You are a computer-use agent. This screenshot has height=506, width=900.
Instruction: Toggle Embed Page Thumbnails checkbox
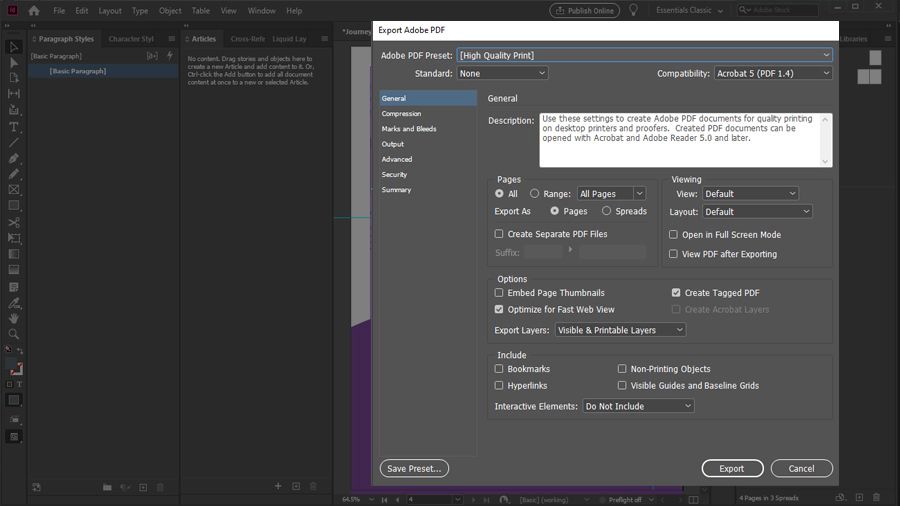tap(499, 293)
